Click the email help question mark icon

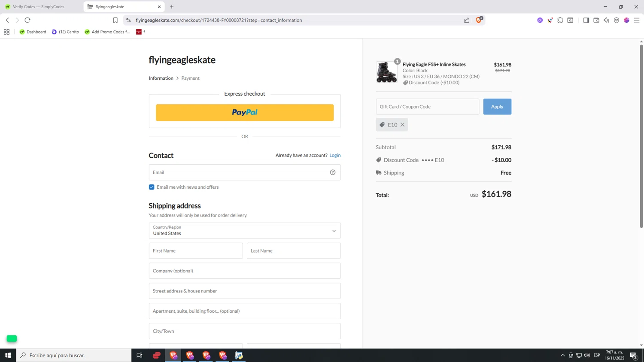[333, 172]
